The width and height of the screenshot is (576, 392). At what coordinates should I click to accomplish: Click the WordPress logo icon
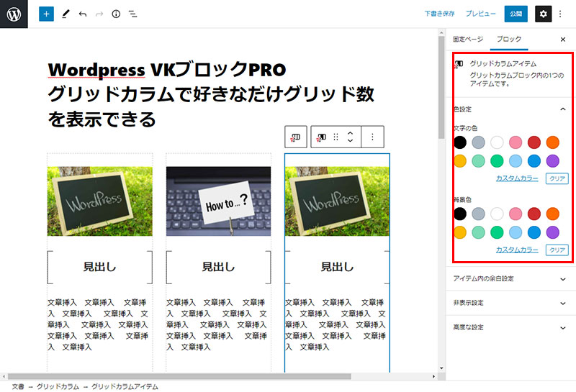14,14
